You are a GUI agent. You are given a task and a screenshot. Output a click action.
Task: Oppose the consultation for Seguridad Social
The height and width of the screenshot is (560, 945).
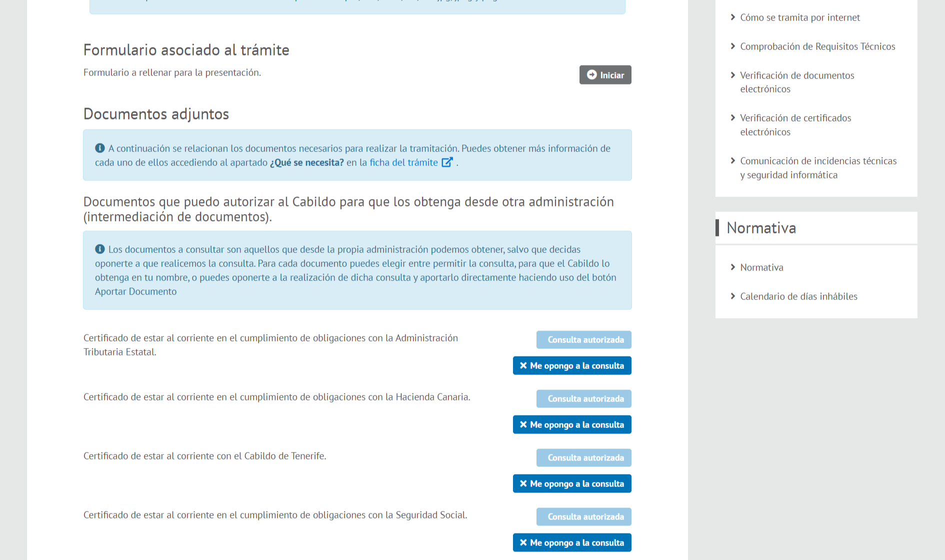[x=572, y=542]
